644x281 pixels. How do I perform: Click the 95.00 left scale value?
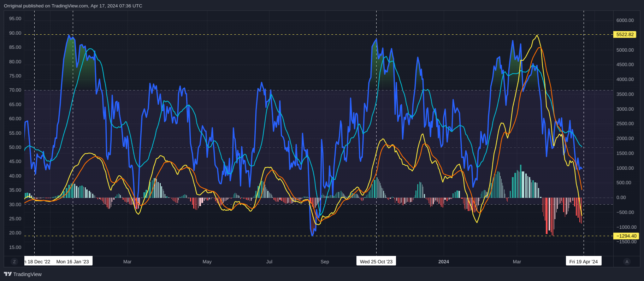tap(15, 19)
